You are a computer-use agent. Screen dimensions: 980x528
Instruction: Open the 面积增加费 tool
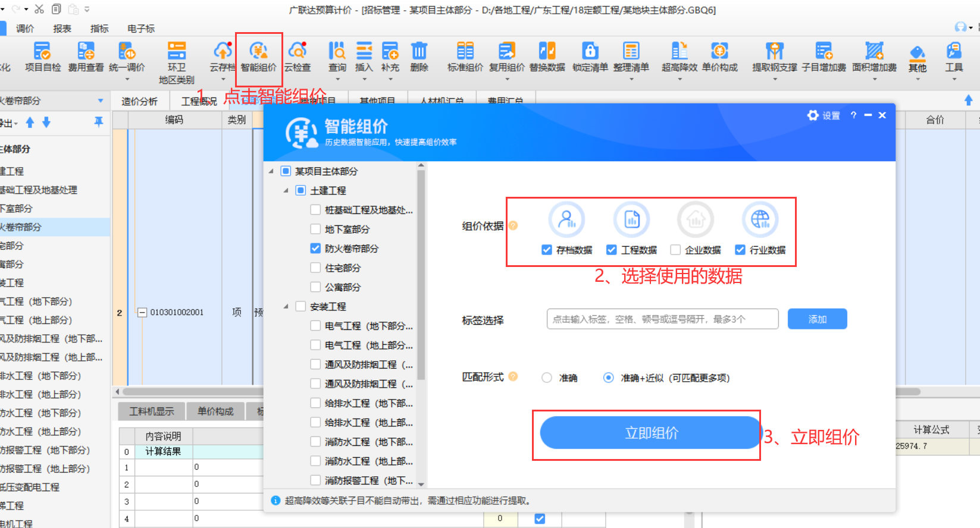874,57
